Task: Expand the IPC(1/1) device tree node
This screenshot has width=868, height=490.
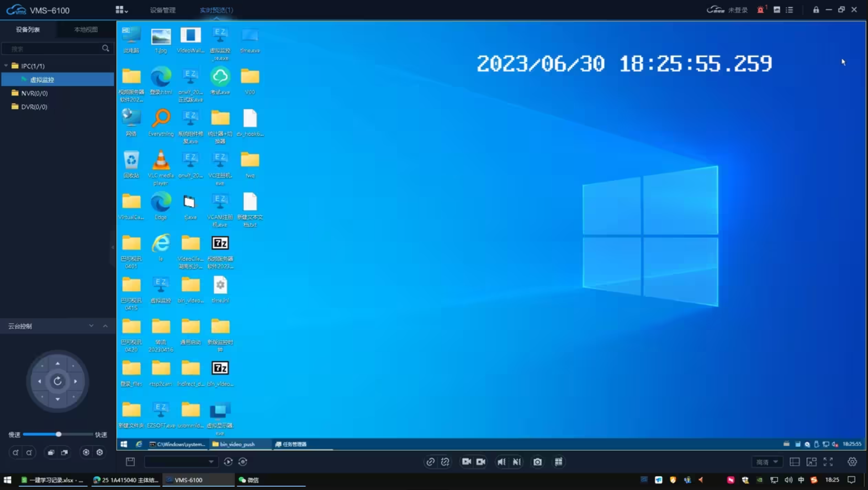Action: pos(7,66)
